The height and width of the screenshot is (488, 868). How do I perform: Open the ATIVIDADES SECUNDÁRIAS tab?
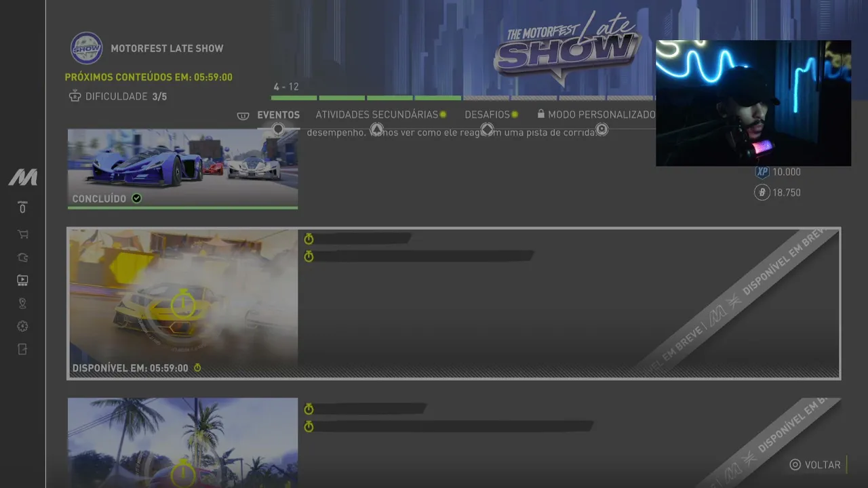tap(377, 115)
